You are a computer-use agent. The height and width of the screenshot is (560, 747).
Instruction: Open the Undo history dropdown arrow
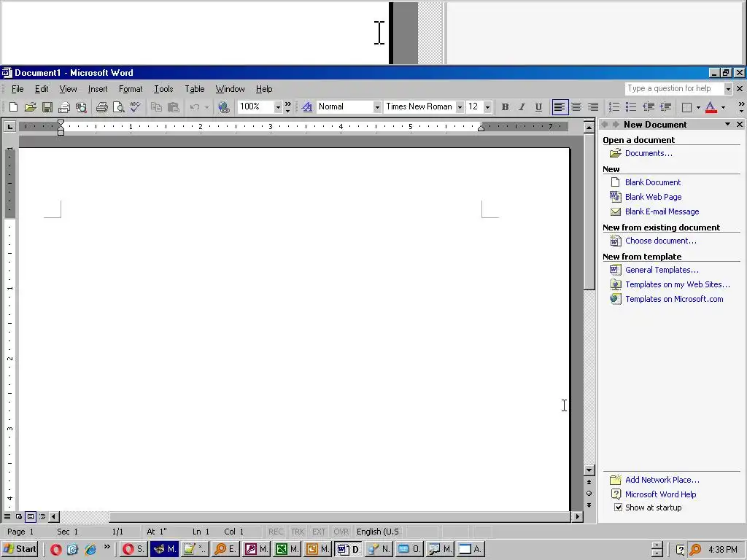(x=206, y=107)
